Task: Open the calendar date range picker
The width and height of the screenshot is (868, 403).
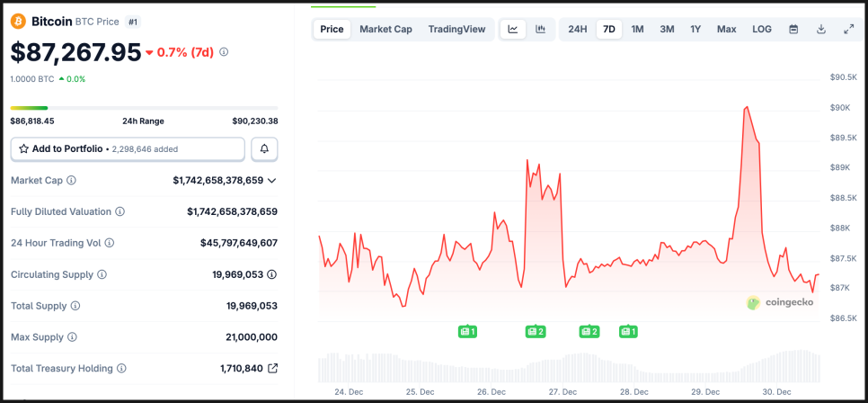Action: coord(793,29)
